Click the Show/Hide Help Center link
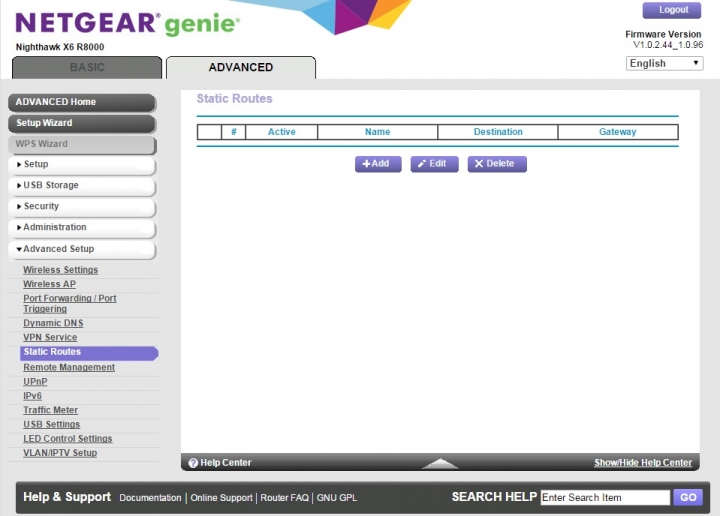The height and width of the screenshot is (516, 720). tap(643, 463)
